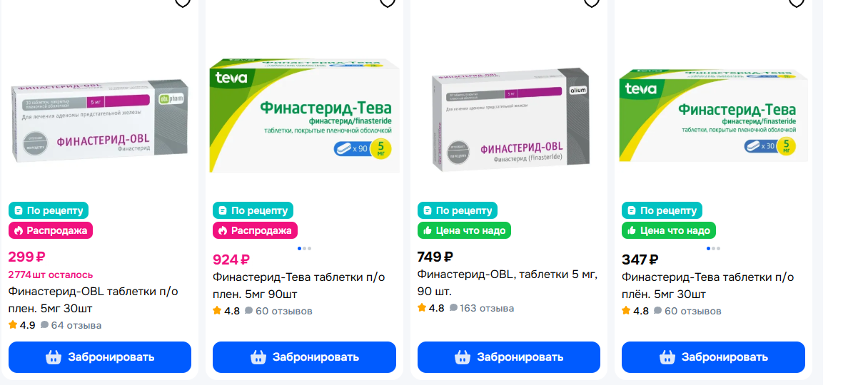This screenshot has width=868, height=385.
Task: Toggle wishlist heart on Финастерид-Тева 30шт
Action: pos(797,2)
